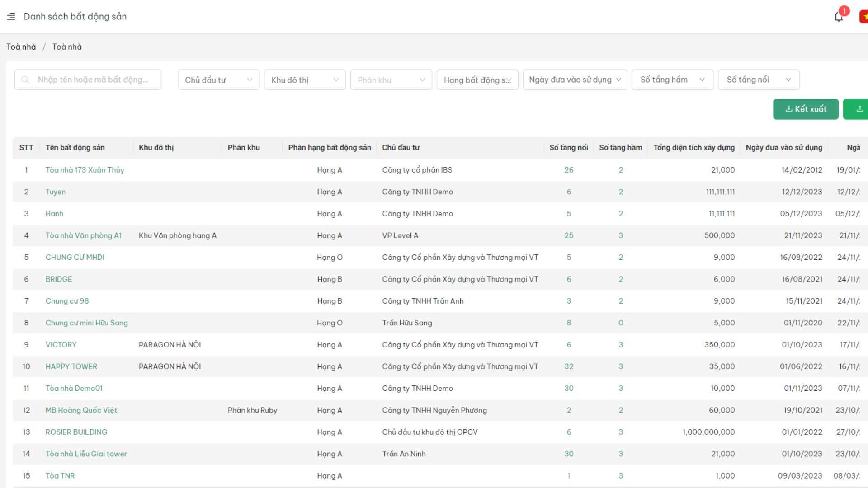Click the Phân hạng bất động sản header

pyautogui.click(x=330, y=148)
